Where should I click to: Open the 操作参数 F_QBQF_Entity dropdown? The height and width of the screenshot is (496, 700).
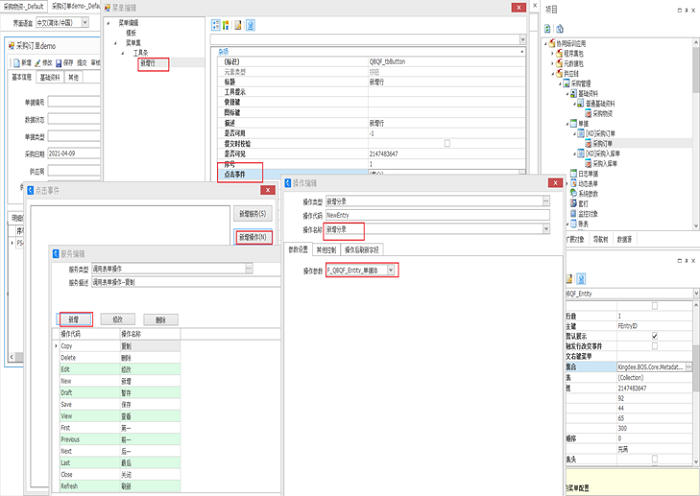tap(393, 270)
